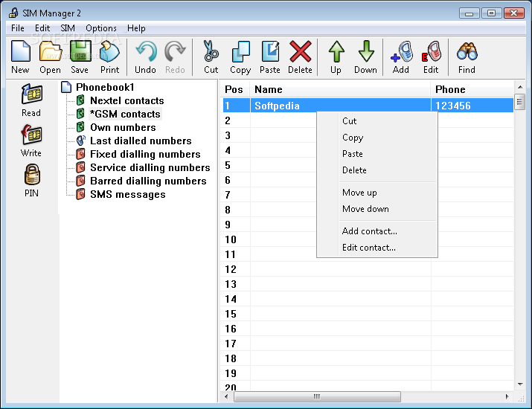Write to the SIM card using the Write icon
The width and height of the screenshot is (532, 409).
31,135
